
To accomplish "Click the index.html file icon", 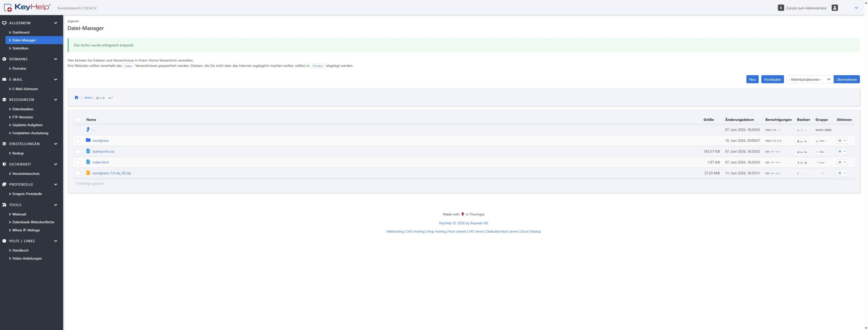I will 88,162.
